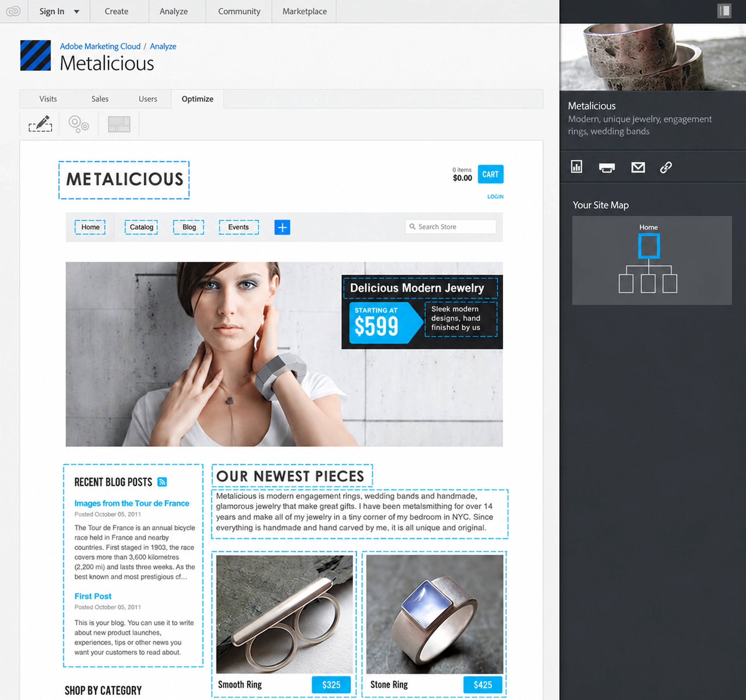Screen dimensions: 746x700
Task: Select Home node in site map
Action: pos(648,246)
